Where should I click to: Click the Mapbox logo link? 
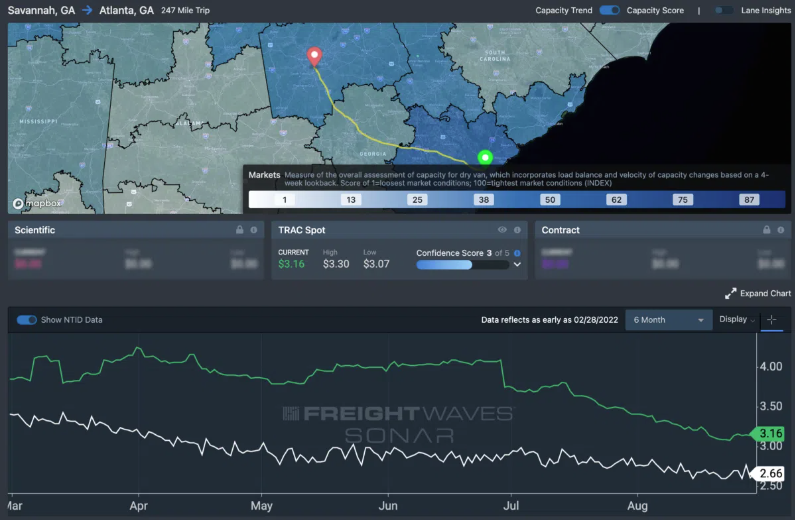(36, 203)
